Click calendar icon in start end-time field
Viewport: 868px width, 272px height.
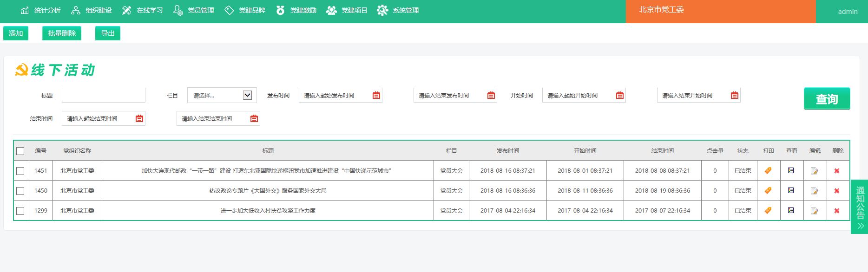coord(139,119)
